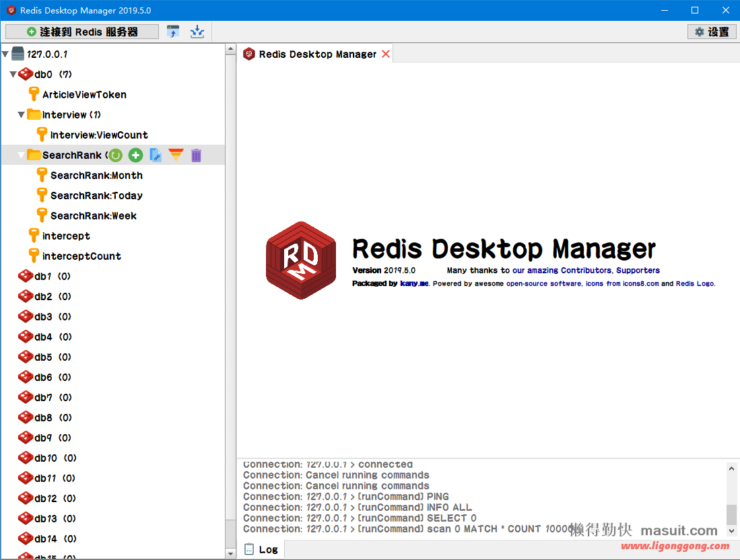Delete the SearchRank namespace with the trash icon
Image resolution: width=740 pixels, height=560 pixels.
point(197,155)
